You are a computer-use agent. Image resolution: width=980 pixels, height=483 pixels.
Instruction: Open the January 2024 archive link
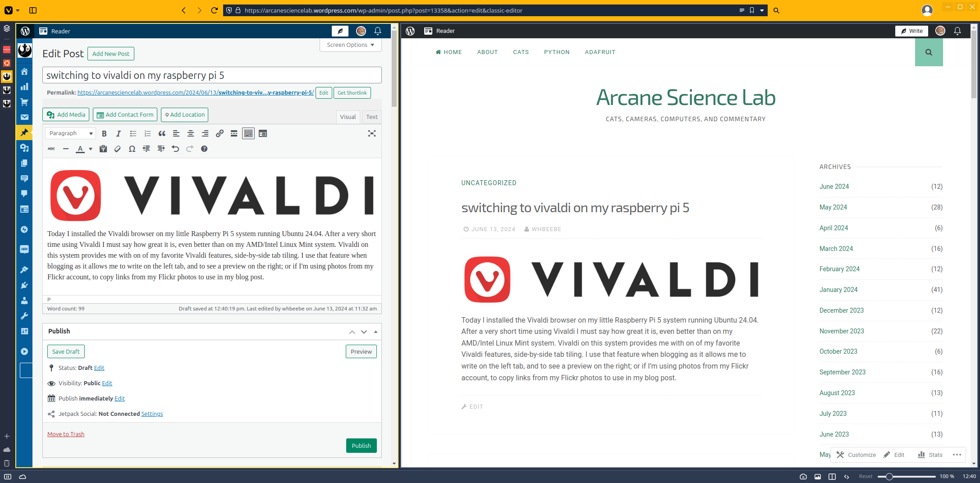pyautogui.click(x=838, y=290)
